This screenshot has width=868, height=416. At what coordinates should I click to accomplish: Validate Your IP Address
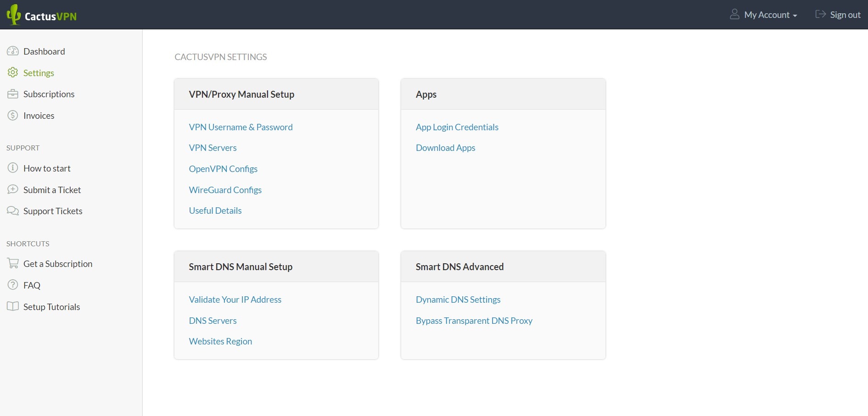(235, 300)
